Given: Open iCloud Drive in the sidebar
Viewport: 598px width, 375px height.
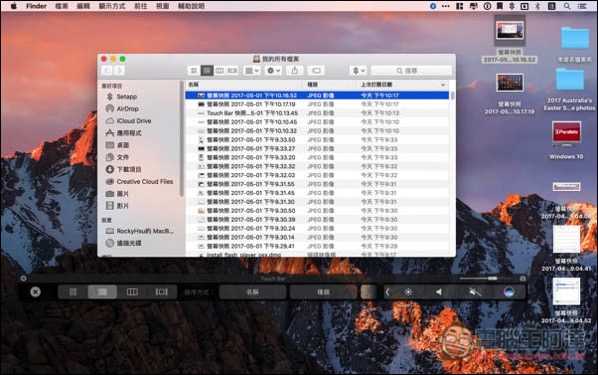Looking at the screenshot, I should [x=129, y=121].
